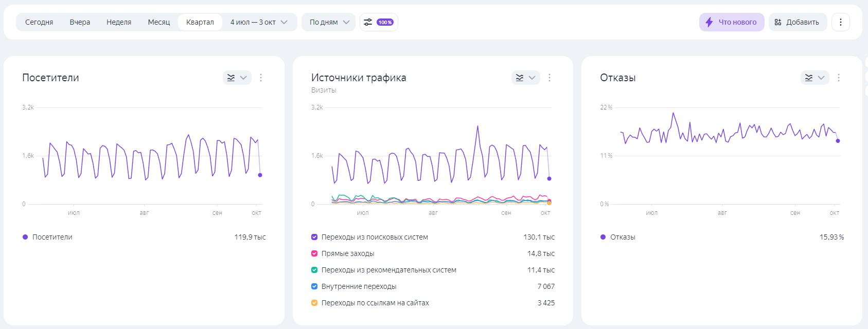The width and height of the screenshot is (868, 329).
Task: Open options menu of Отказы widget
Action: [839, 78]
